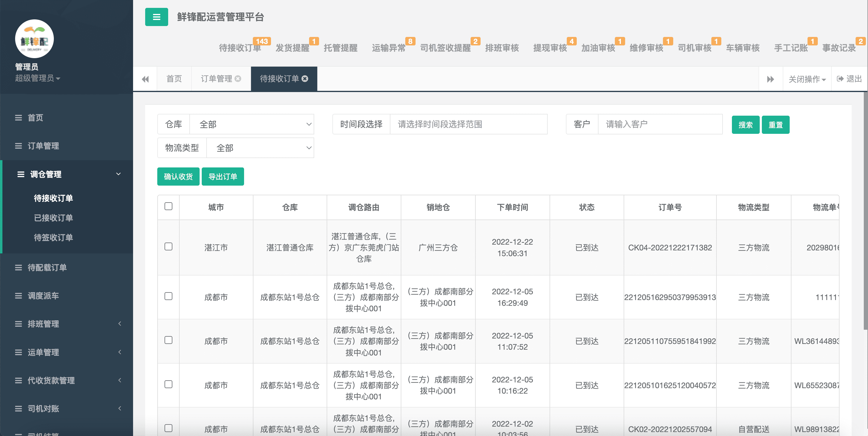868x436 pixels.
Task: Click the 调度派车 sidebar menu icon
Action: (x=18, y=296)
